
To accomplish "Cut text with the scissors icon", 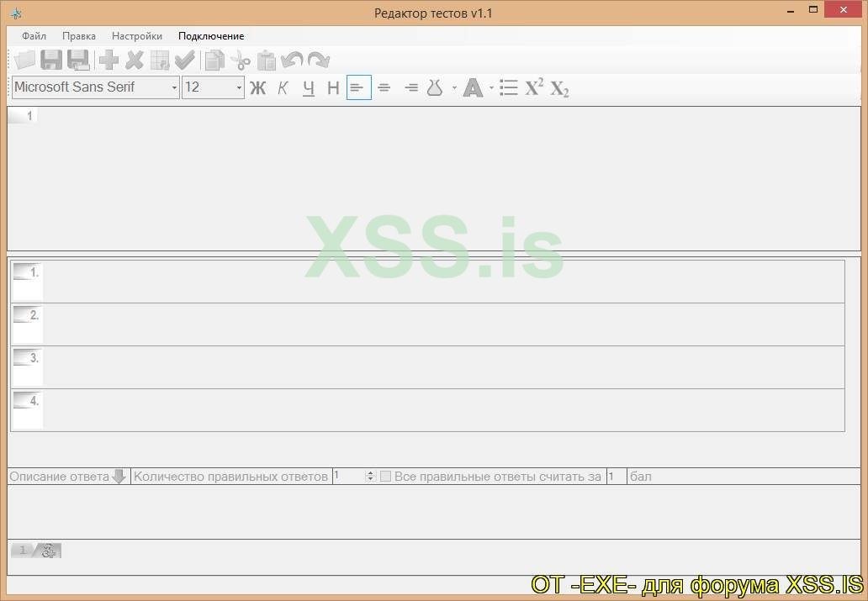I will (x=241, y=59).
